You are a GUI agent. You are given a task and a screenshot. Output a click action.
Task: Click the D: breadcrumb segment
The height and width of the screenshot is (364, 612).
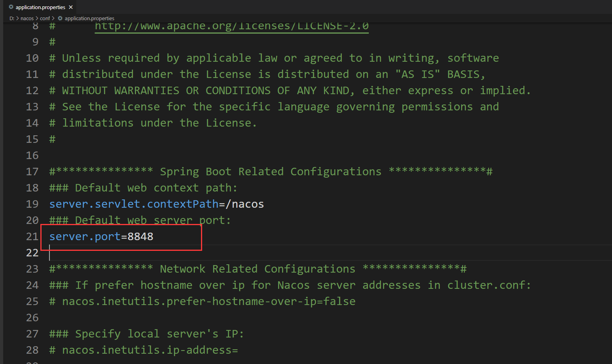point(12,18)
